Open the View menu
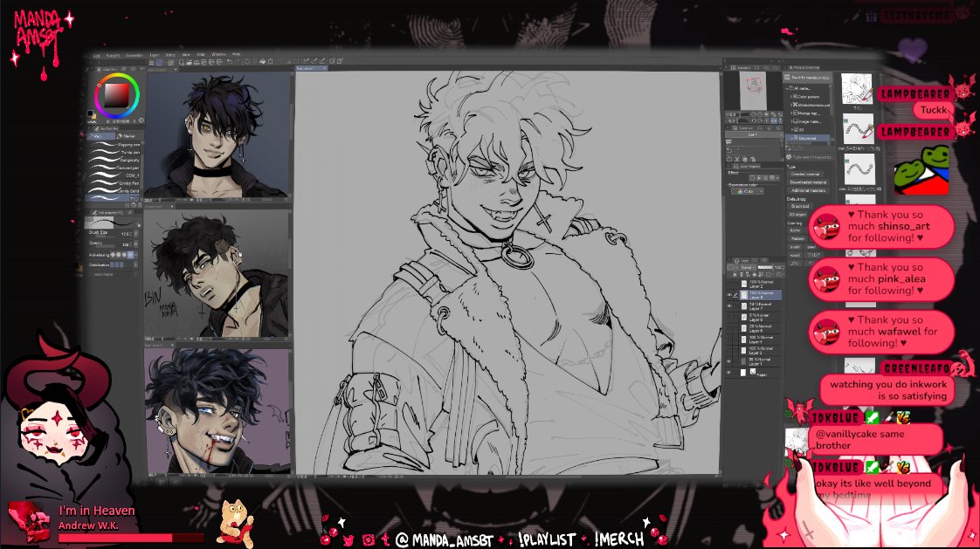This screenshot has height=549, width=980. click(x=186, y=55)
